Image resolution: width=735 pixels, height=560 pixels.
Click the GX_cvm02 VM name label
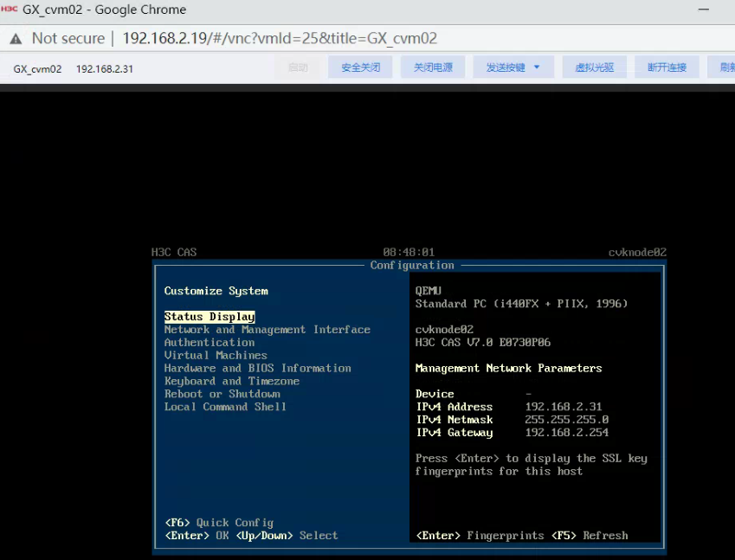[x=37, y=69]
